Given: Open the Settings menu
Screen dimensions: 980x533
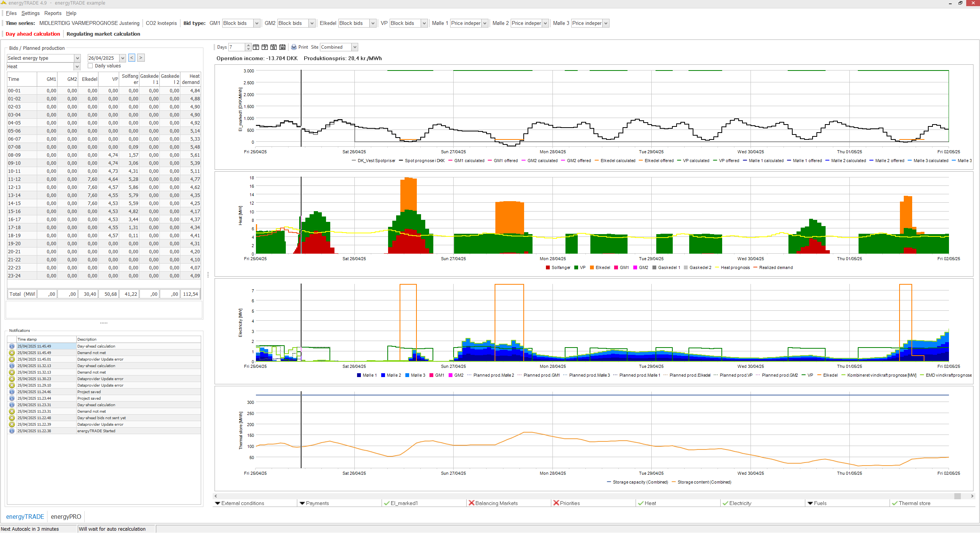Looking at the screenshot, I should (x=30, y=13).
